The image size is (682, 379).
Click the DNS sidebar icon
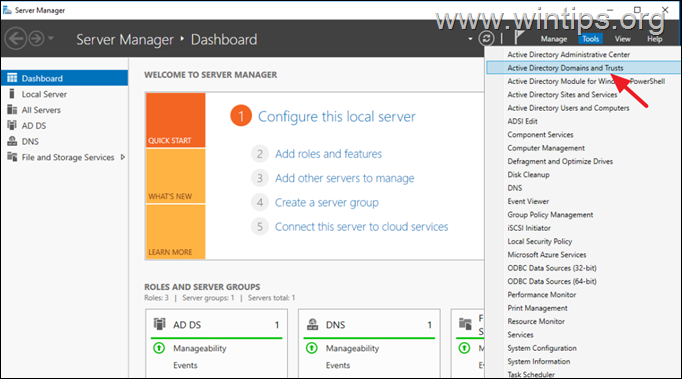click(x=12, y=141)
